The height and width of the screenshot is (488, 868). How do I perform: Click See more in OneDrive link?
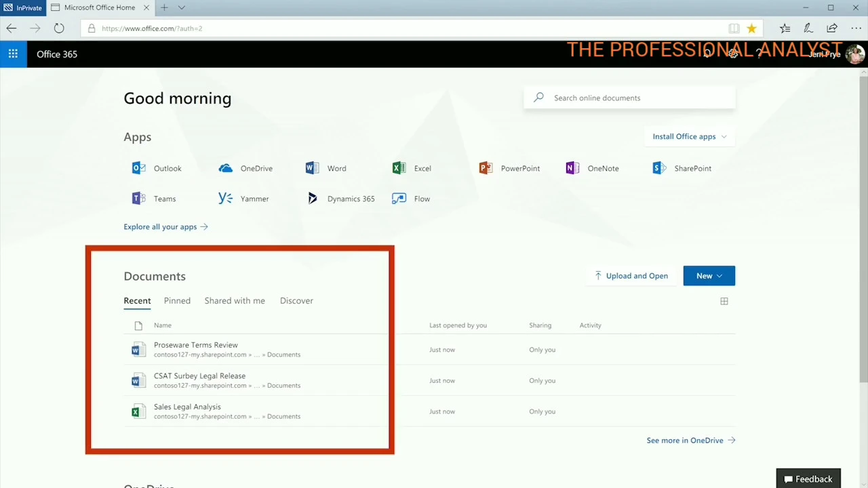691,441
